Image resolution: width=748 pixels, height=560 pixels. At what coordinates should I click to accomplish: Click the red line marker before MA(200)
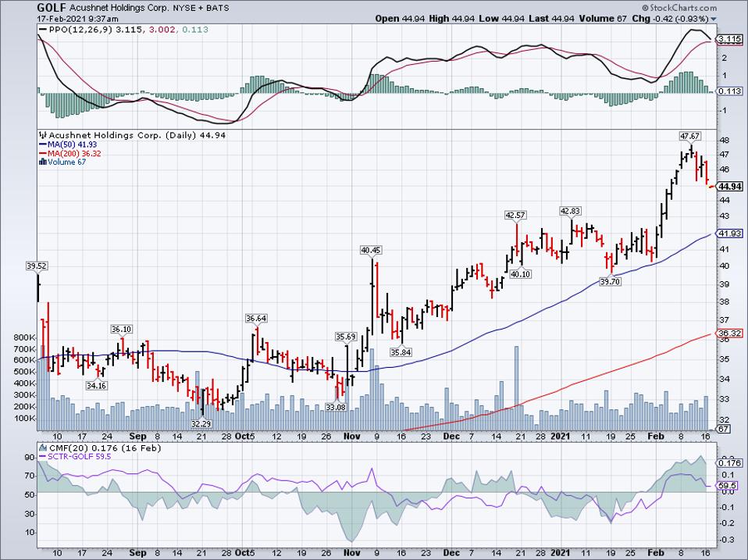point(42,154)
